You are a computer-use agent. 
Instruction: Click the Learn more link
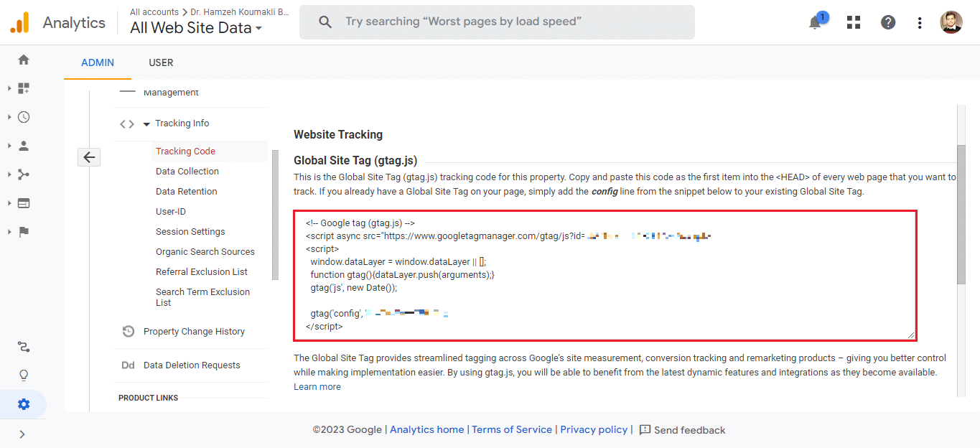tap(317, 386)
